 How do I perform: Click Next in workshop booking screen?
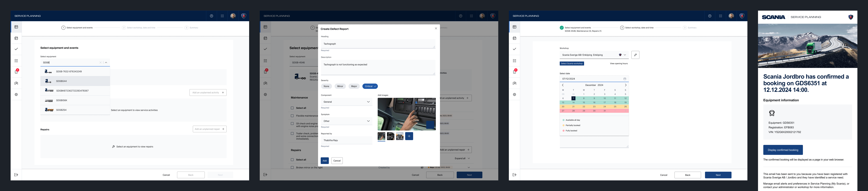click(718, 175)
